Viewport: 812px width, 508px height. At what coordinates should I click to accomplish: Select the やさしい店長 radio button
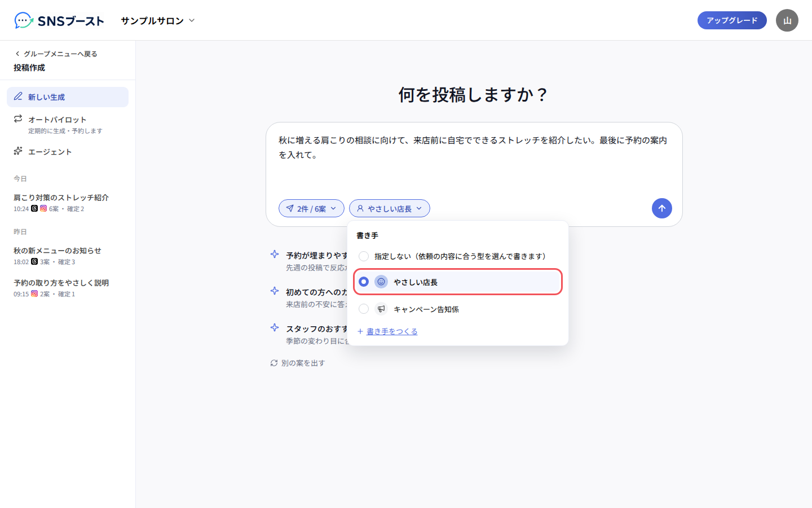click(364, 282)
